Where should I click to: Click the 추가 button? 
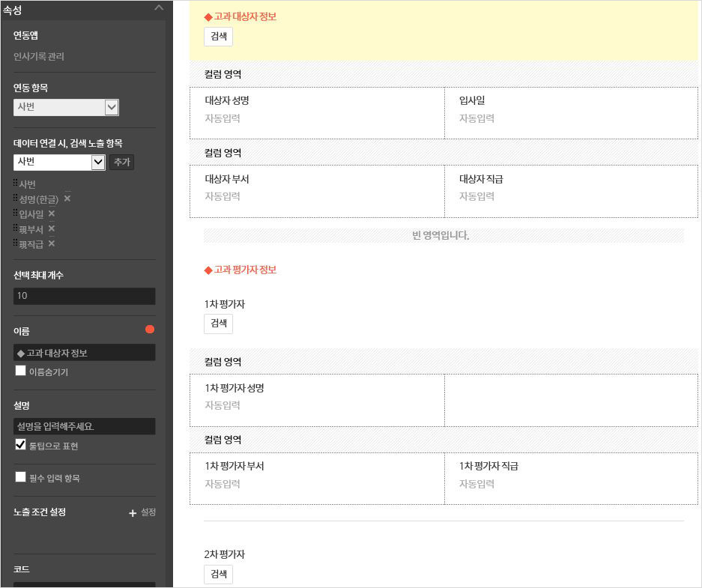pyautogui.click(x=121, y=162)
